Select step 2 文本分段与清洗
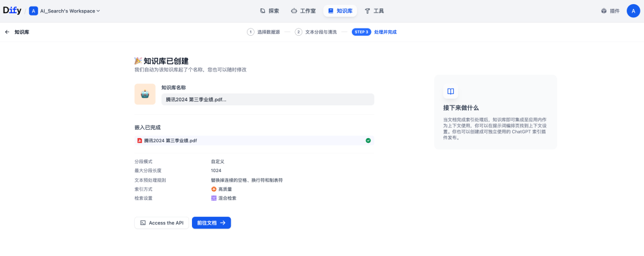The image size is (644, 256). pos(315,32)
